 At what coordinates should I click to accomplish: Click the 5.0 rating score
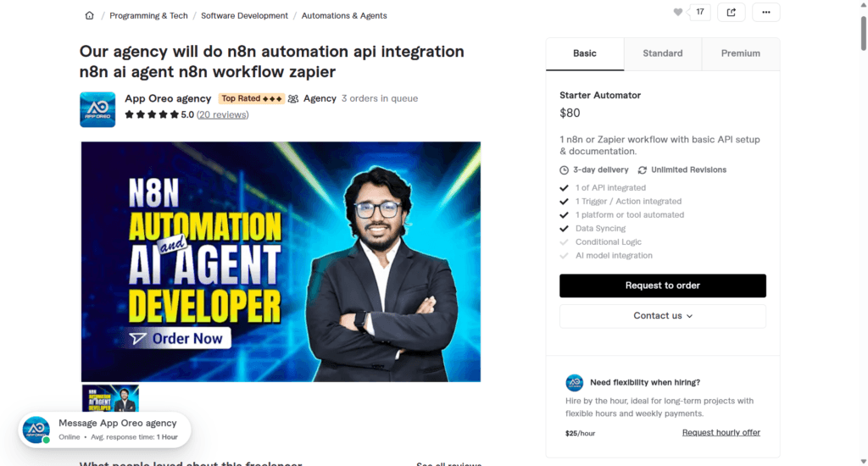tap(187, 114)
